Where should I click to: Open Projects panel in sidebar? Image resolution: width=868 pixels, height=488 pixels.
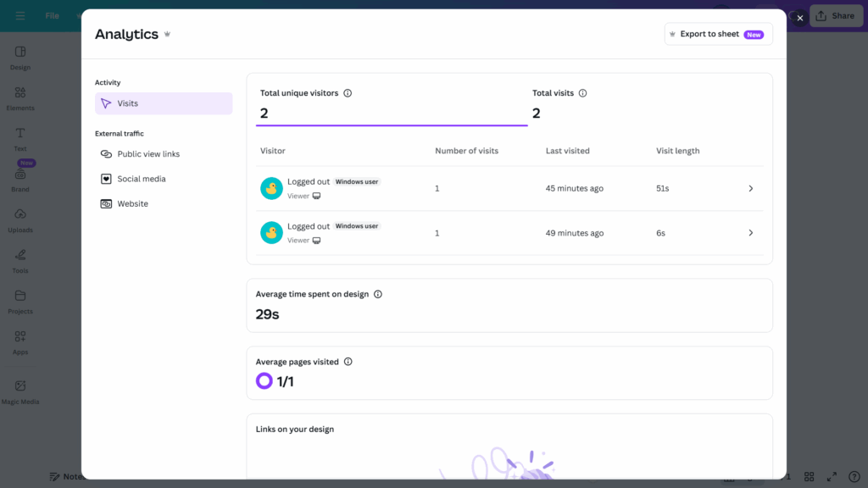[20, 302]
